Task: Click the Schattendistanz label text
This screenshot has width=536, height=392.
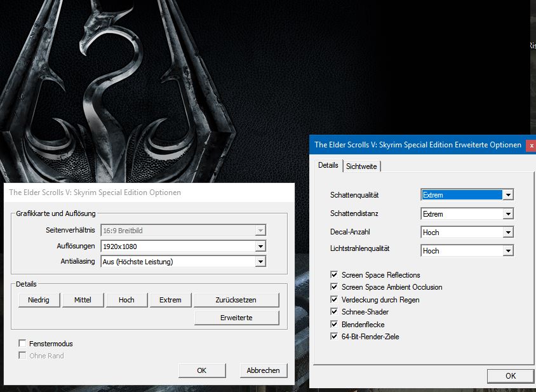Action: 354,213
